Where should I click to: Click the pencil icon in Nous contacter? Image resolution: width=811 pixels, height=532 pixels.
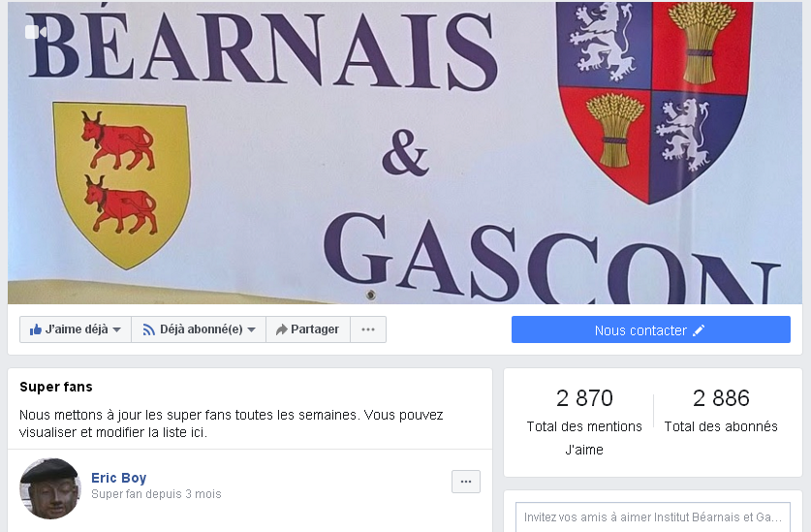coord(699,330)
